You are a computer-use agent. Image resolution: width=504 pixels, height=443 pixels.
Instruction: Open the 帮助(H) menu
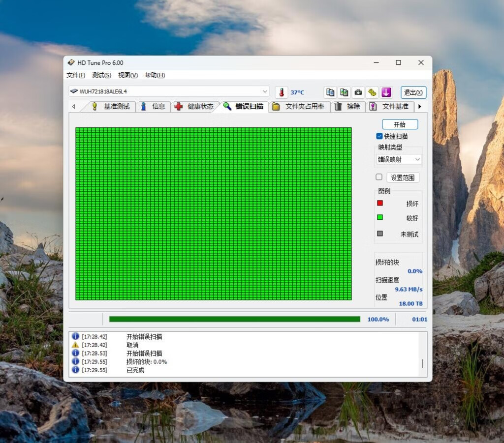click(155, 75)
